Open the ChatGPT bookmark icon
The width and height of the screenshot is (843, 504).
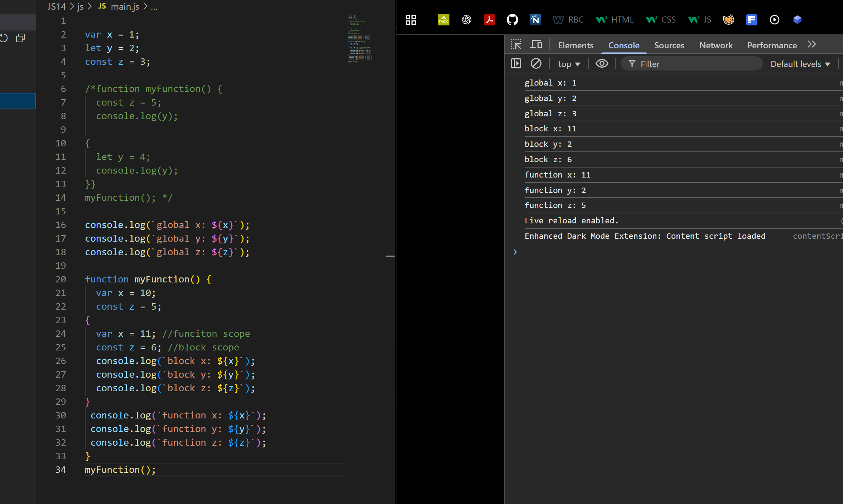click(466, 20)
